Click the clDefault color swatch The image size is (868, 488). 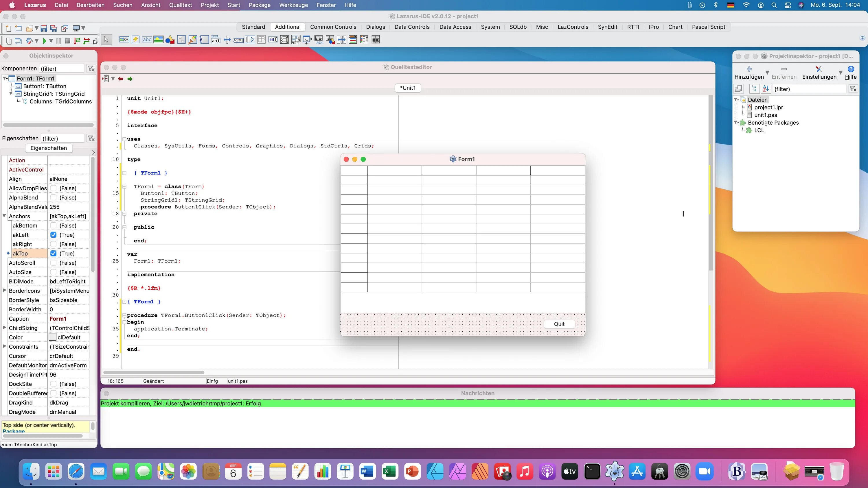tap(53, 337)
